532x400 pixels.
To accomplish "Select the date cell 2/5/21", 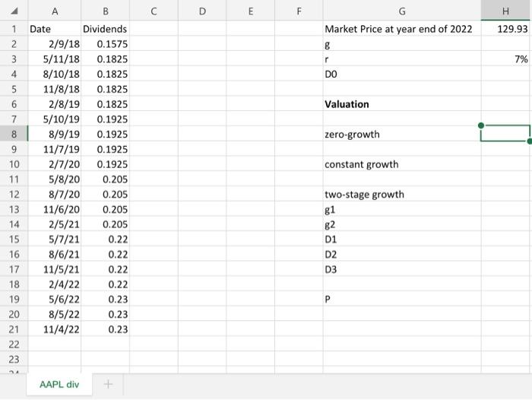I will pyautogui.click(x=55, y=224).
